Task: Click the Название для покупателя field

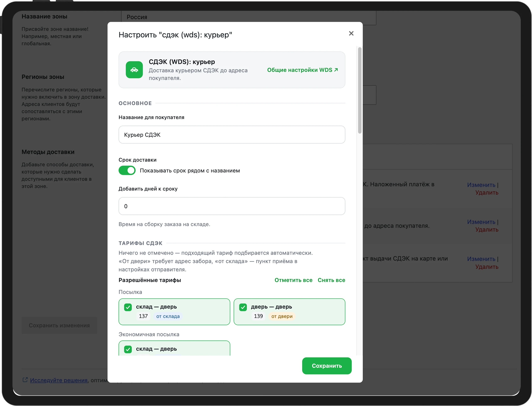Action: (x=232, y=135)
